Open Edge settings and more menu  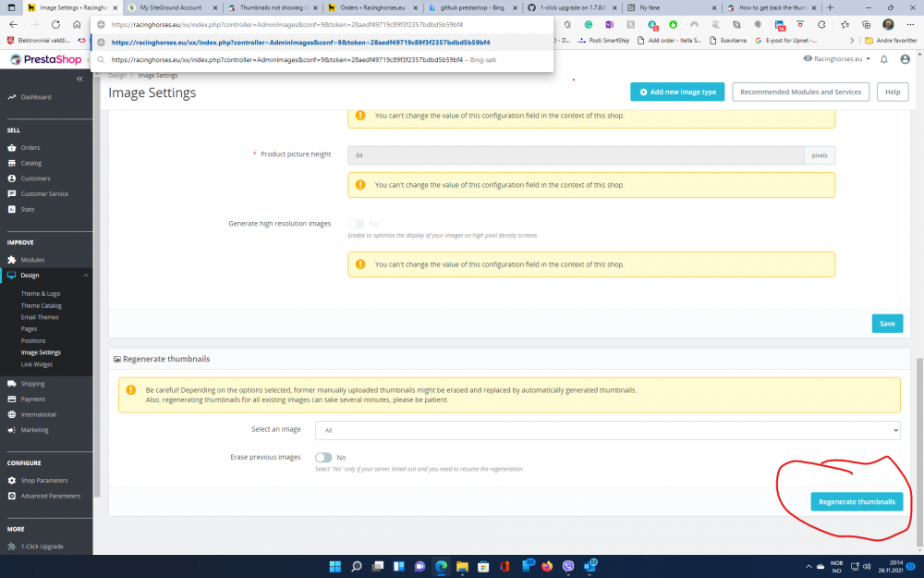pyautogui.click(x=910, y=24)
